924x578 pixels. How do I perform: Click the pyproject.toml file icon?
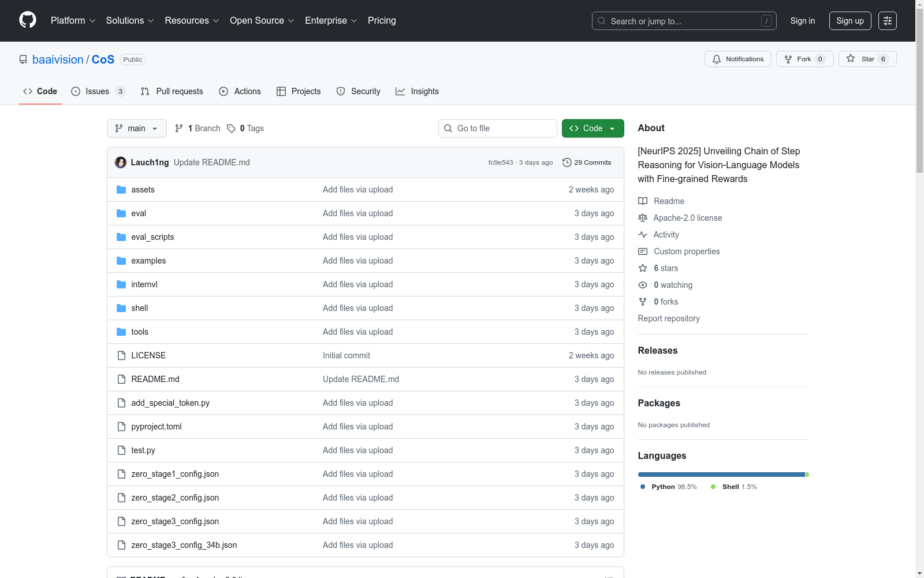[x=121, y=427]
